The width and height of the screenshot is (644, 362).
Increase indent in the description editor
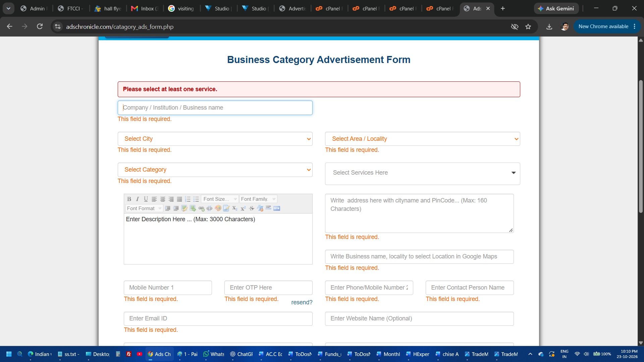[x=168, y=208]
